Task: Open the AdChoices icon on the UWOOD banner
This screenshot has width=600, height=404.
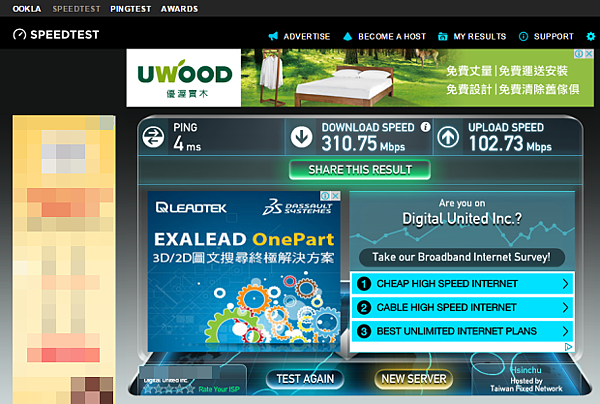Action: pyautogui.click(x=579, y=54)
